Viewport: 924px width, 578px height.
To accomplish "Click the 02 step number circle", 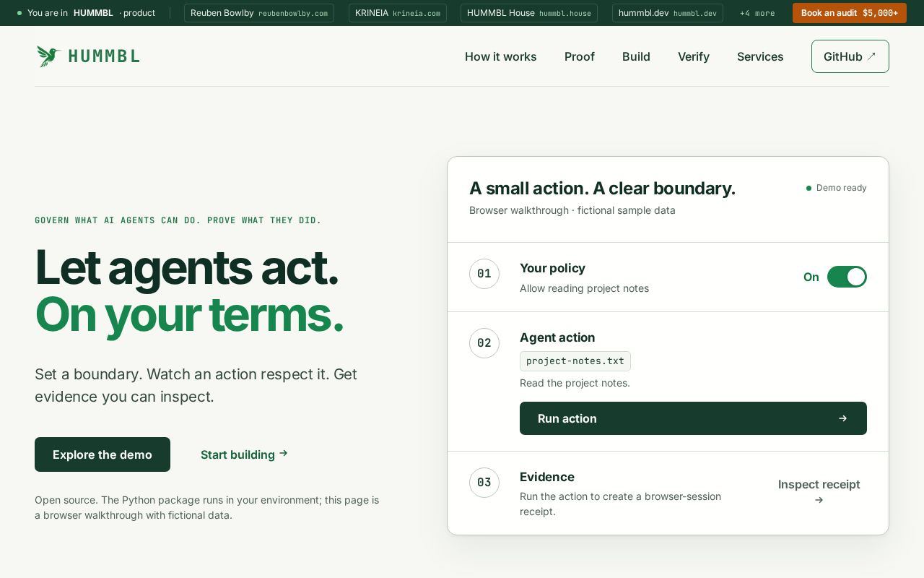I will pos(484,343).
